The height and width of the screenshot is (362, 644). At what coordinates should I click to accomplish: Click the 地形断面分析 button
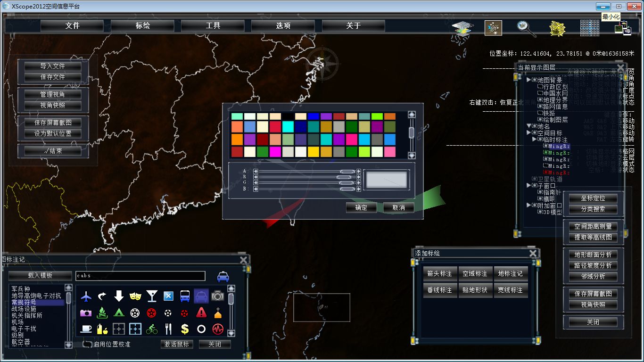(x=593, y=255)
